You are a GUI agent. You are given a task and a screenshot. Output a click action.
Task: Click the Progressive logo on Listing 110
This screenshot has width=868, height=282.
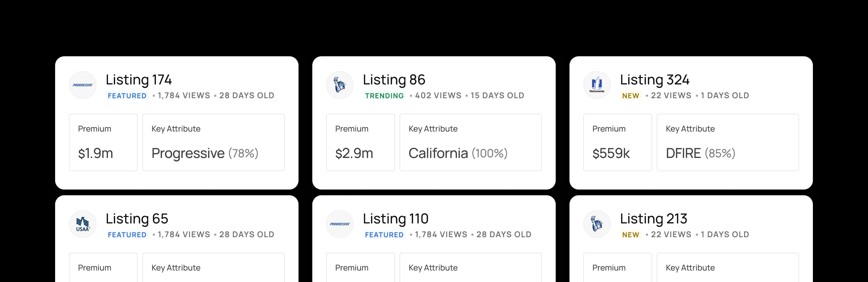(340, 224)
